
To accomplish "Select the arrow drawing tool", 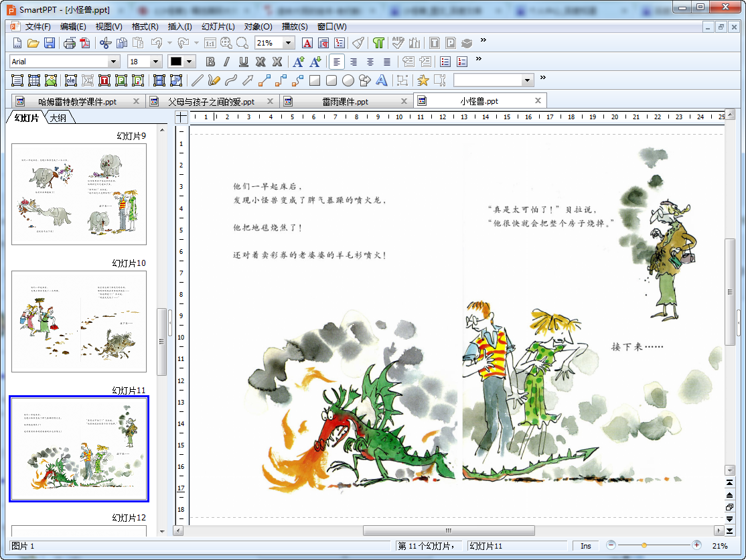I will pos(247,80).
